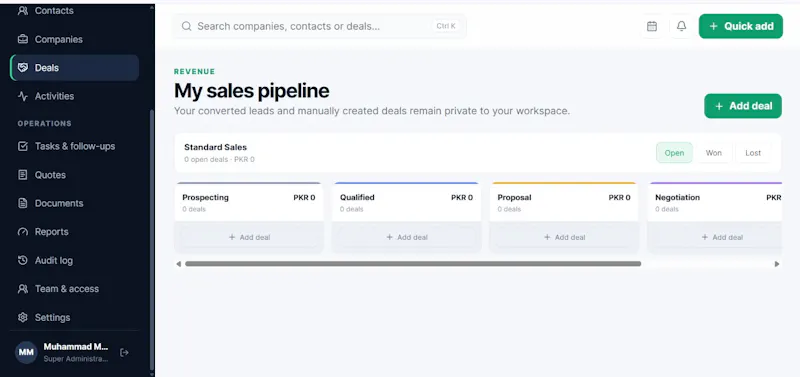The width and height of the screenshot is (800, 377).
Task: Open the Settings page
Action: pyautogui.click(x=74, y=317)
